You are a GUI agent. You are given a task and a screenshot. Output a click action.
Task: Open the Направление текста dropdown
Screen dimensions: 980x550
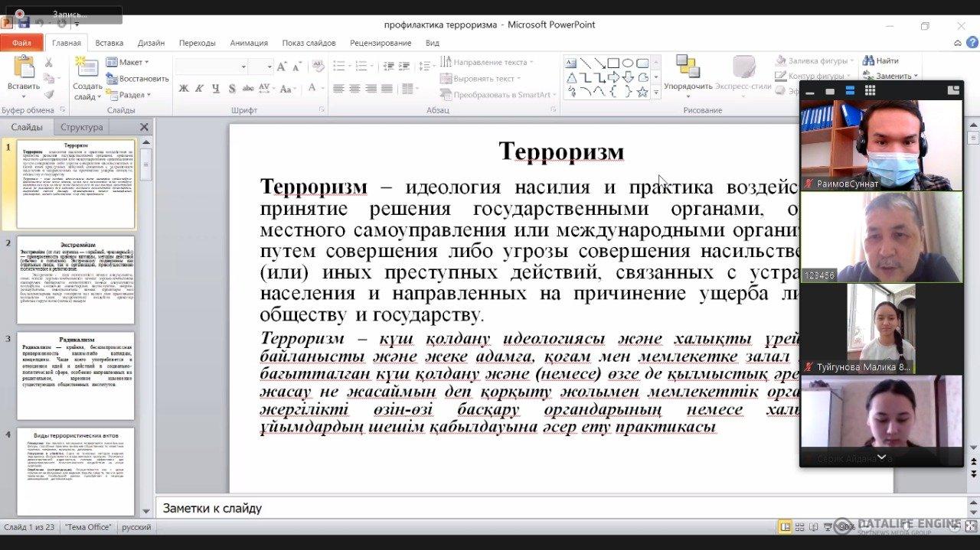[487, 62]
